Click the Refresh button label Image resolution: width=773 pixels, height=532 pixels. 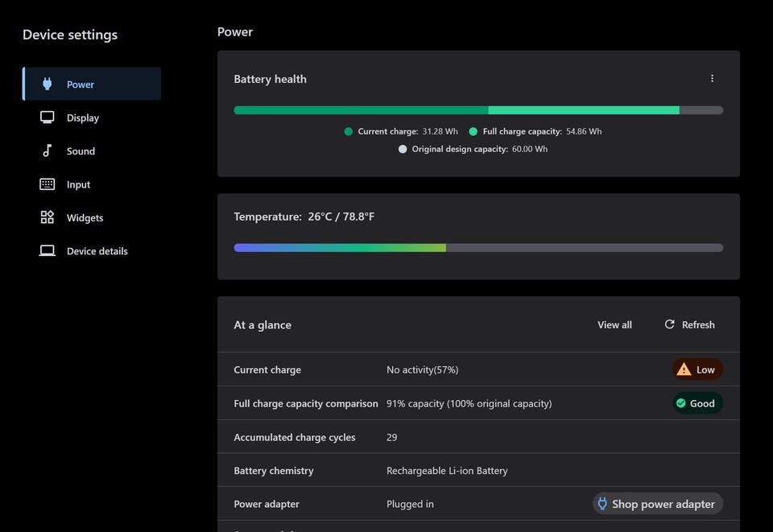(x=698, y=325)
